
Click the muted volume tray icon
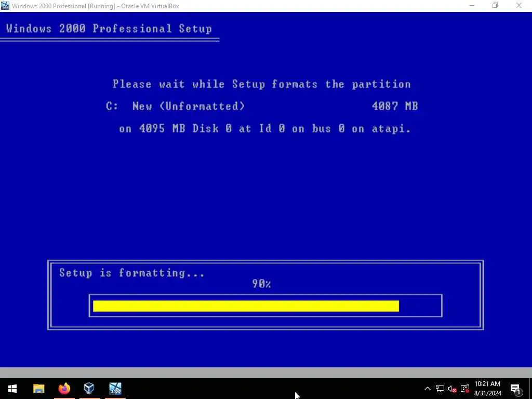[453, 389]
